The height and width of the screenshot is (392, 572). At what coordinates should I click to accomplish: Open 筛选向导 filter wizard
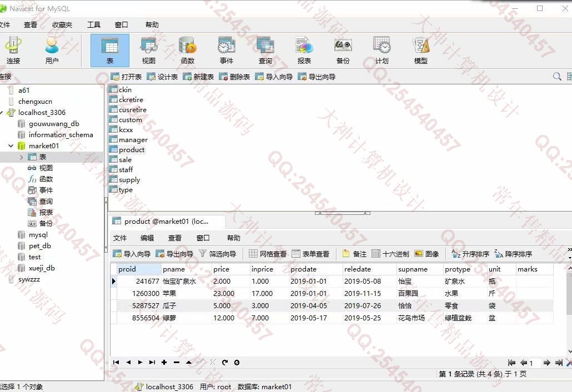click(218, 254)
